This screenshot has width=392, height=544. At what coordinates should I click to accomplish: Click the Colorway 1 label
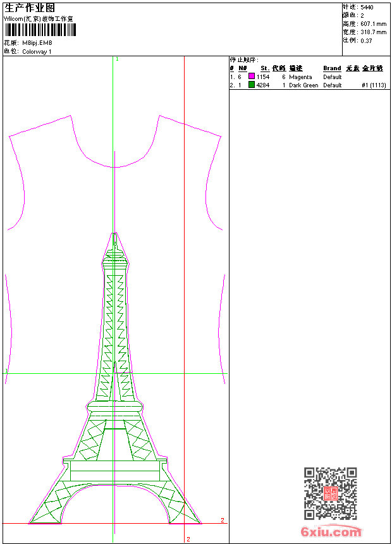[37, 51]
